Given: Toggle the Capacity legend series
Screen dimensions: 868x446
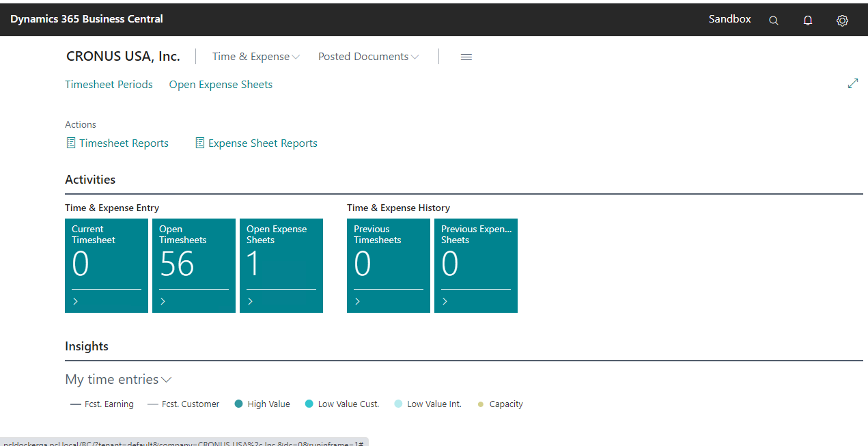Looking at the screenshot, I should [500, 404].
